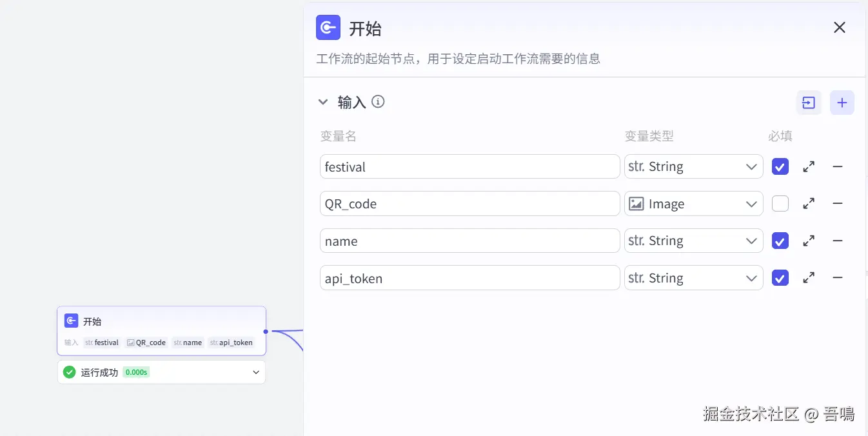Viewport: 868px width, 436px height.
Task: Click the info icon beside 输入
Action: coord(379,101)
